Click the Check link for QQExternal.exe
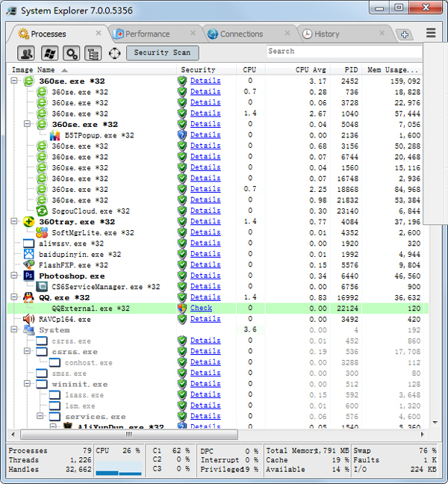 tap(201, 308)
